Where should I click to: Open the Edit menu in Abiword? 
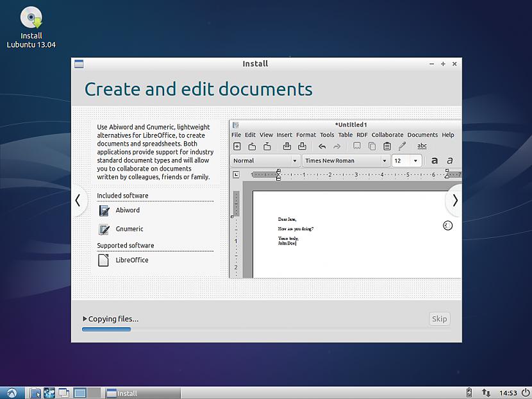[x=250, y=135]
